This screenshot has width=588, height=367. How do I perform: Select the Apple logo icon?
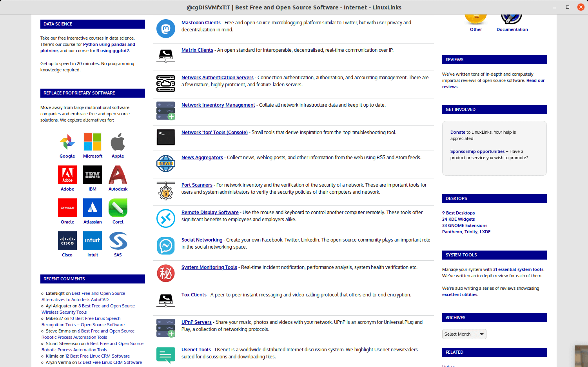[x=118, y=142]
